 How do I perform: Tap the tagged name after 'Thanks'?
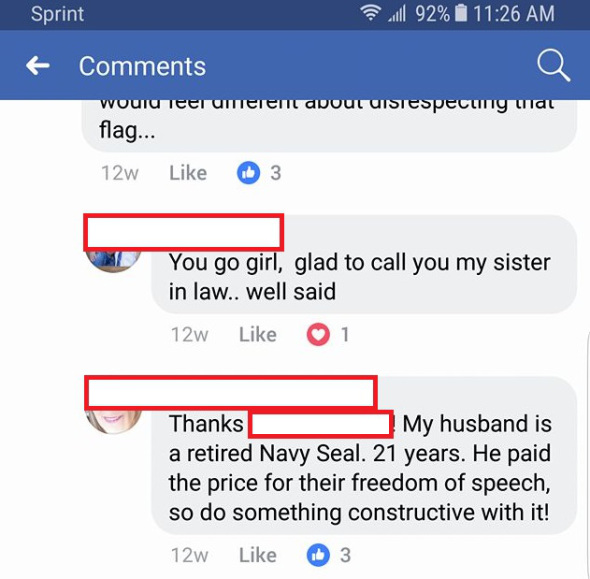[x=321, y=424]
